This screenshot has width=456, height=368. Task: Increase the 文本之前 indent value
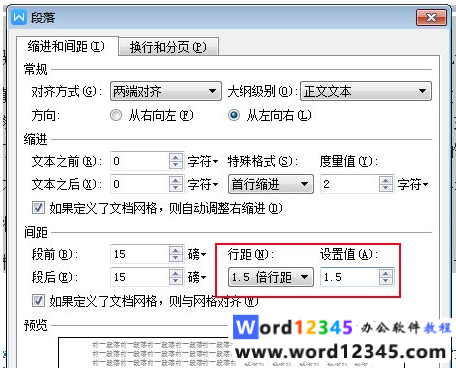pyautogui.click(x=176, y=157)
